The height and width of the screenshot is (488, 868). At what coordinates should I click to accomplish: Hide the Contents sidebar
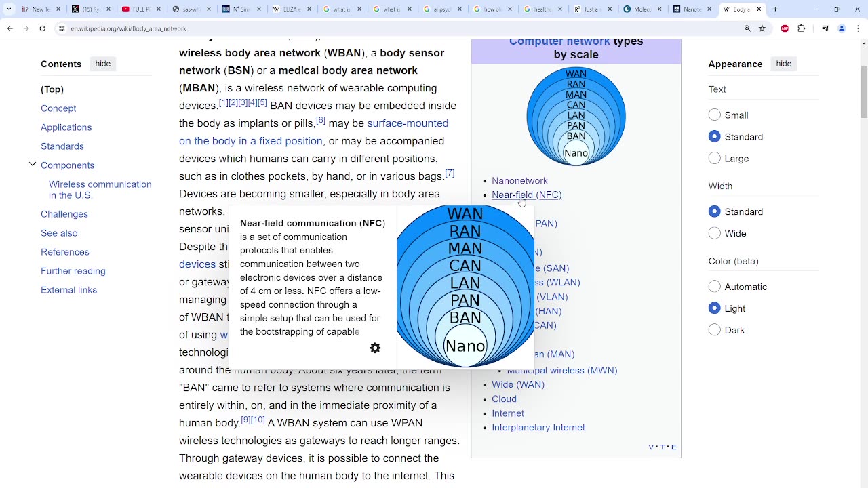(x=103, y=64)
